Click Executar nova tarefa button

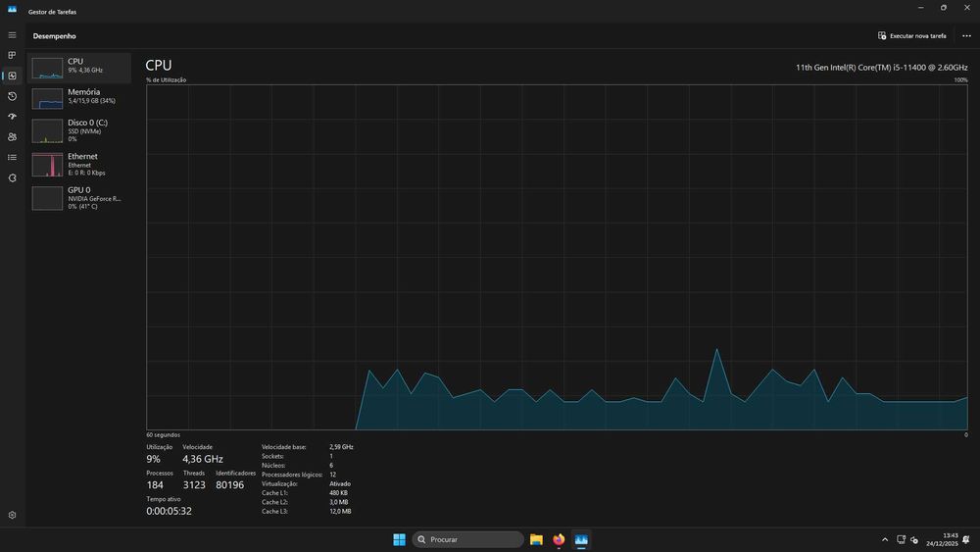tap(911, 35)
